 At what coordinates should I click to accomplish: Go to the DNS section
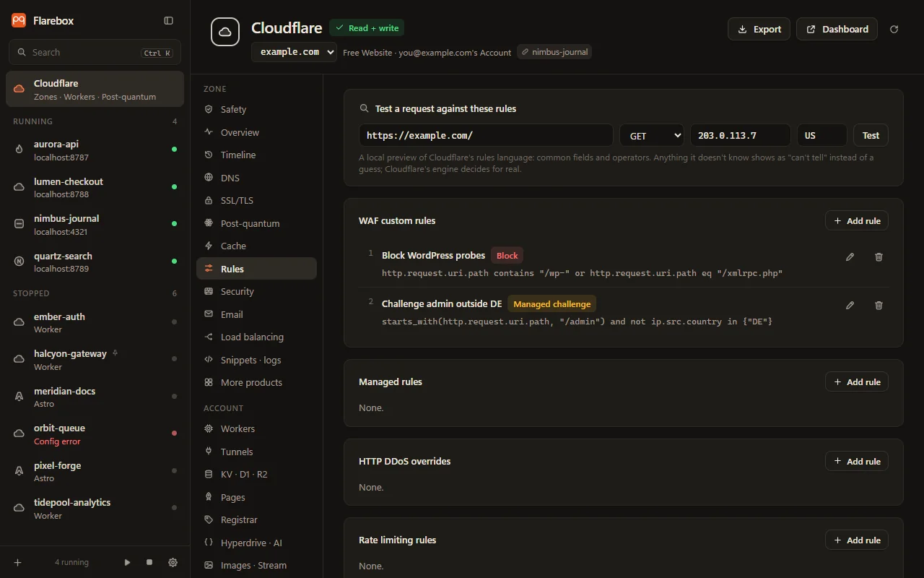tap(256, 178)
